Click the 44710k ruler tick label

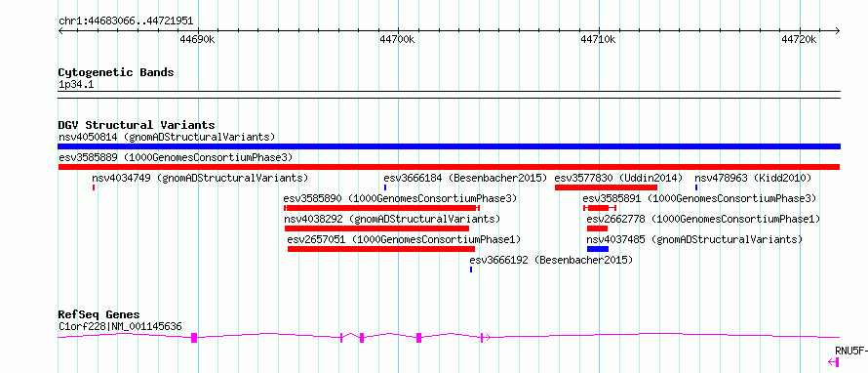[598, 39]
